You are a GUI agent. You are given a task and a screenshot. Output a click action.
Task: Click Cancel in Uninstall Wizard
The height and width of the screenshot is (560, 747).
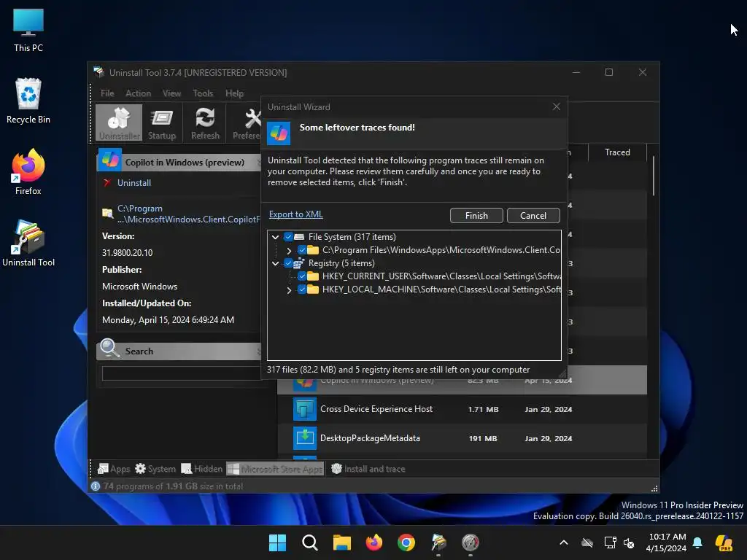533,215
